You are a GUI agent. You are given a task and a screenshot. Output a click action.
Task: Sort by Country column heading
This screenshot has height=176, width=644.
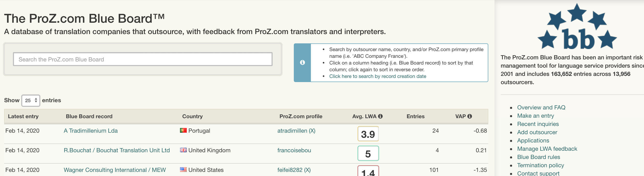tap(192, 116)
